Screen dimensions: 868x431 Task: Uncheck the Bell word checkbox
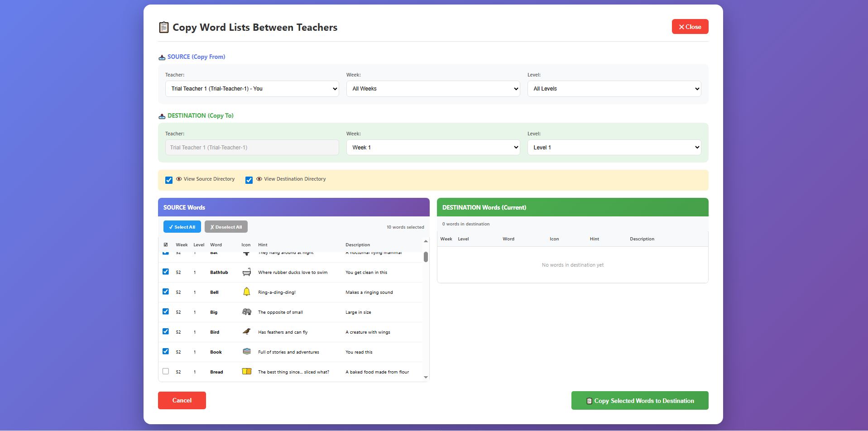pyautogui.click(x=166, y=292)
